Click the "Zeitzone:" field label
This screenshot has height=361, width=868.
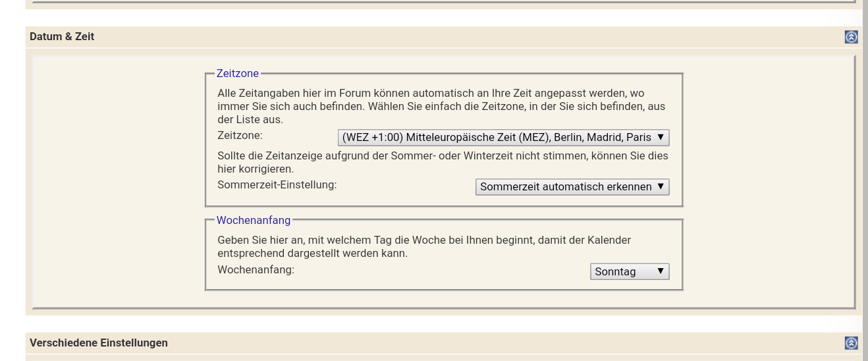point(240,136)
